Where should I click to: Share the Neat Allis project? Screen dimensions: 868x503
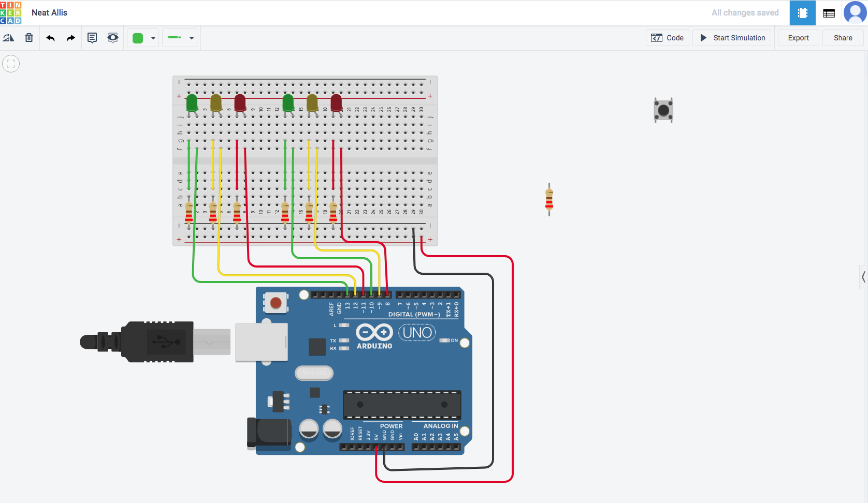click(x=843, y=37)
